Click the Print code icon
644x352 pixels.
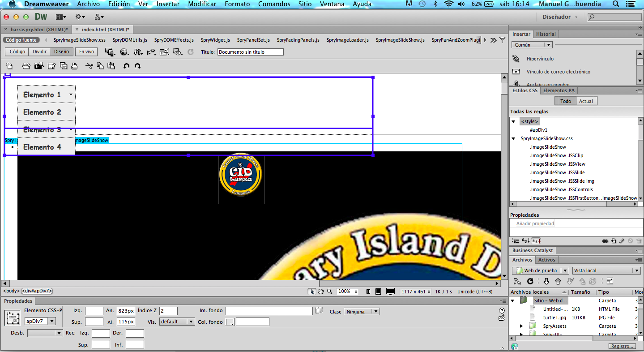(74, 66)
